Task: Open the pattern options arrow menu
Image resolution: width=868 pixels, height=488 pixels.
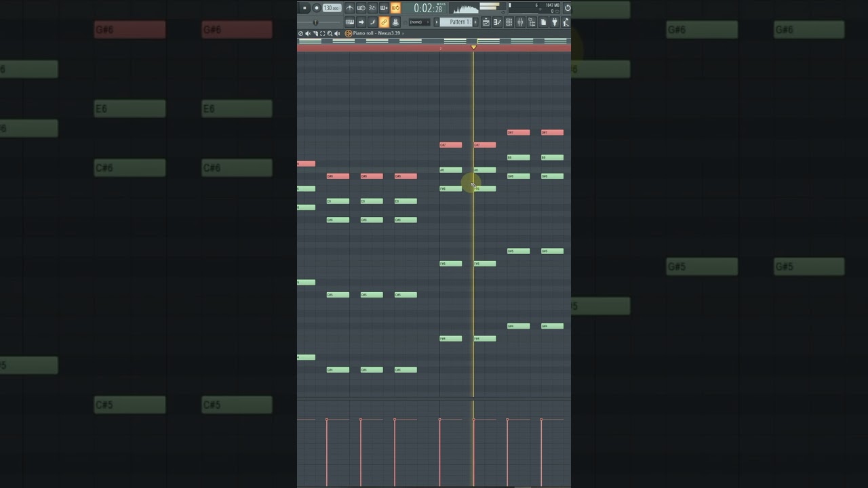Action: [436, 22]
